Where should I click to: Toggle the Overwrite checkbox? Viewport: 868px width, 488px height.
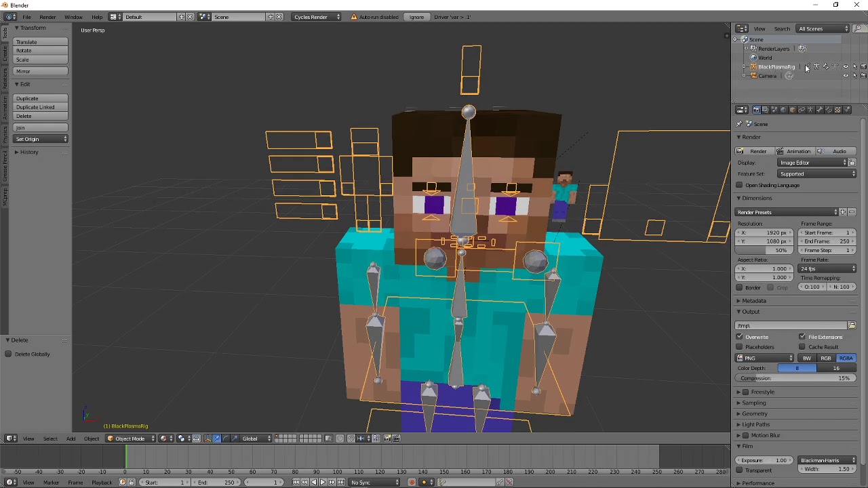pos(740,337)
